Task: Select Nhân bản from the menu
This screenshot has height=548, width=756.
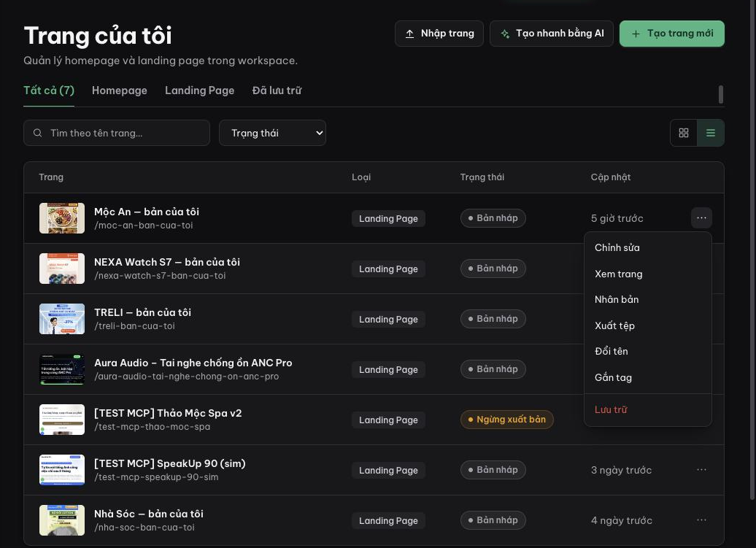Action: tap(647, 299)
